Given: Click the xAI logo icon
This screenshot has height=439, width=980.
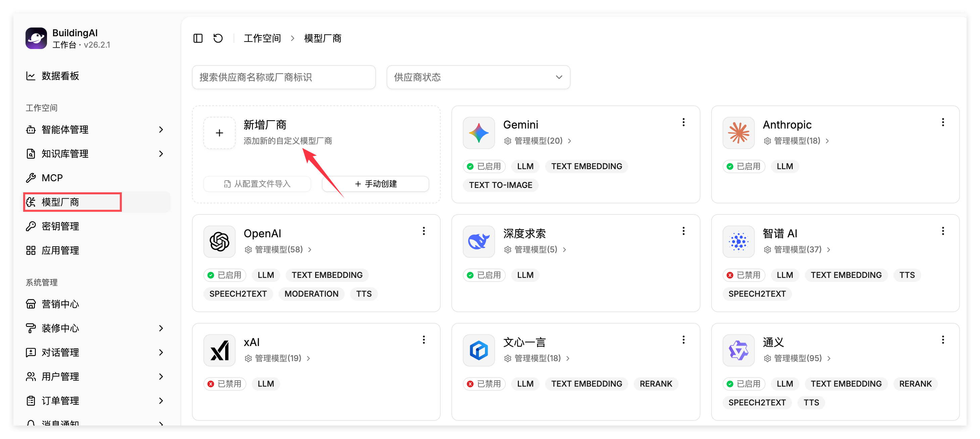Looking at the screenshot, I should point(219,350).
